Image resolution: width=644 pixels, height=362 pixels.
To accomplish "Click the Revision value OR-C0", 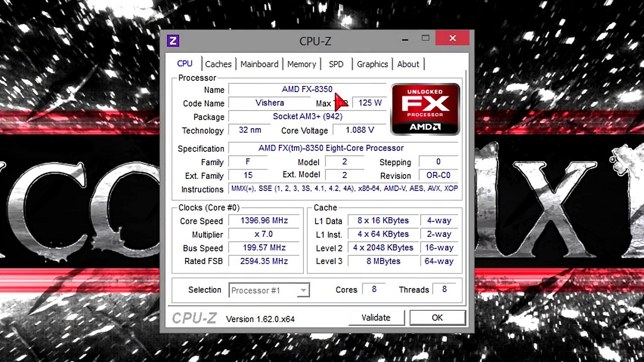I will (x=438, y=175).
